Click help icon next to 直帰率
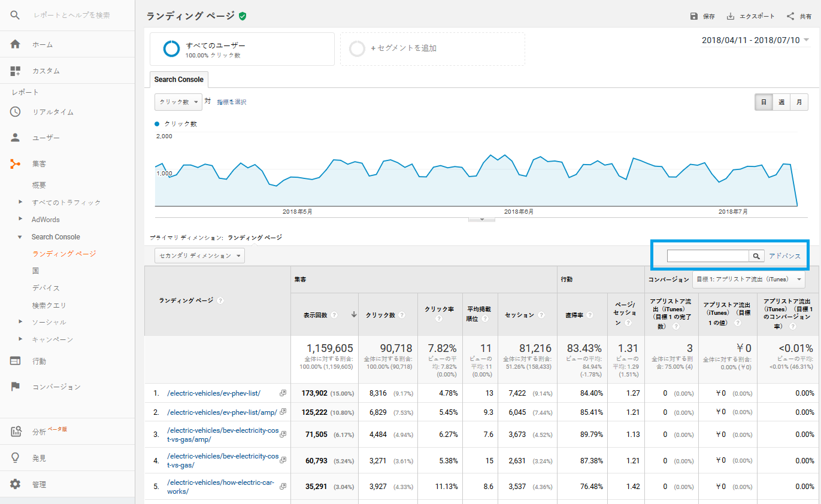The width and height of the screenshot is (821, 504). 590,315
